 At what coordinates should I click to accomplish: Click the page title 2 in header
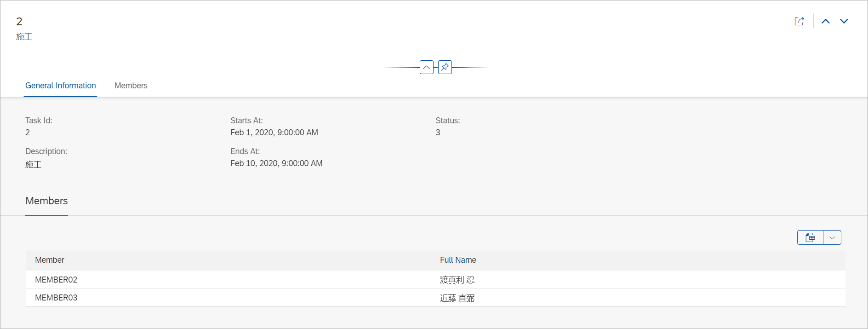click(19, 22)
